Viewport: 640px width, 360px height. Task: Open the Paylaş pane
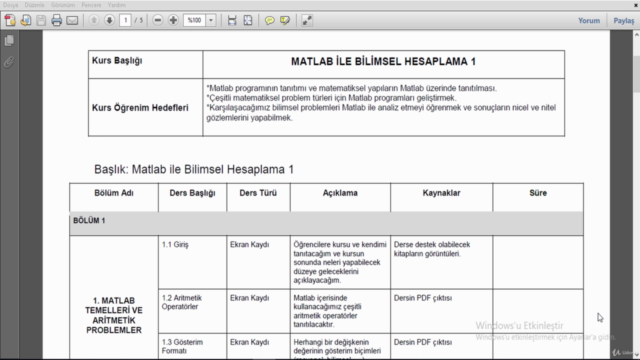coord(624,20)
